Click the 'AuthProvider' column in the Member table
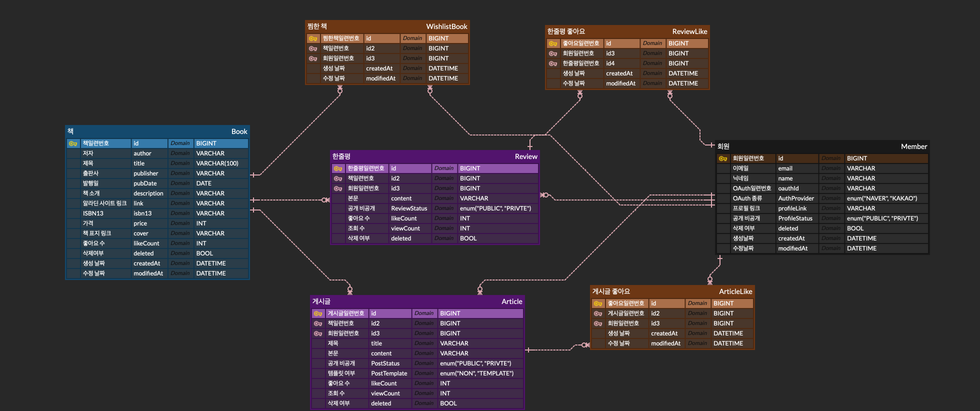Image resolution: width=980 pixels, height=411 pixels. click(797, 198)
